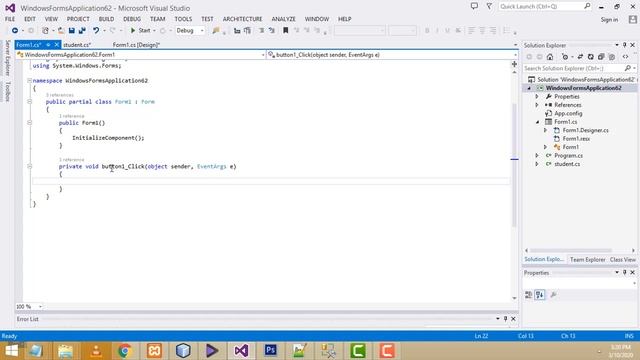Collapse the button1_Click method code block
The image size is (640, 360).
pyautogui.click(x=29, y=167)
